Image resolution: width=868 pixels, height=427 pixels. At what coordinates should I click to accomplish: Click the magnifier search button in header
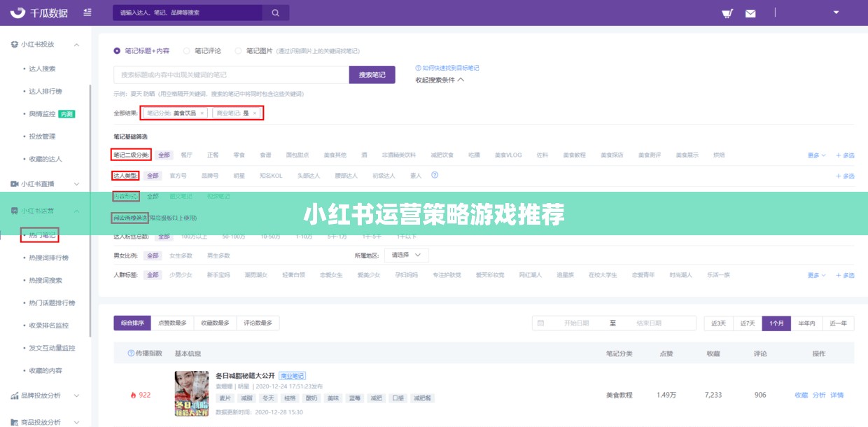tap(276, 13)
